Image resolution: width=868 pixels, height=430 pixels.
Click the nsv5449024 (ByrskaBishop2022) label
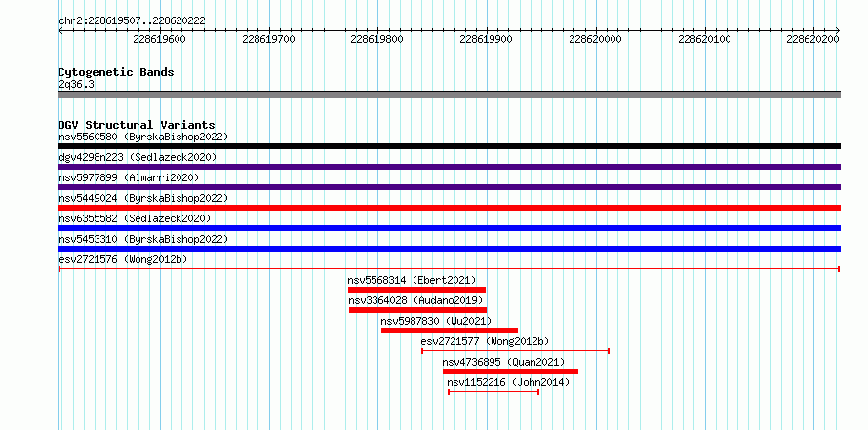(x=143, y=198)
